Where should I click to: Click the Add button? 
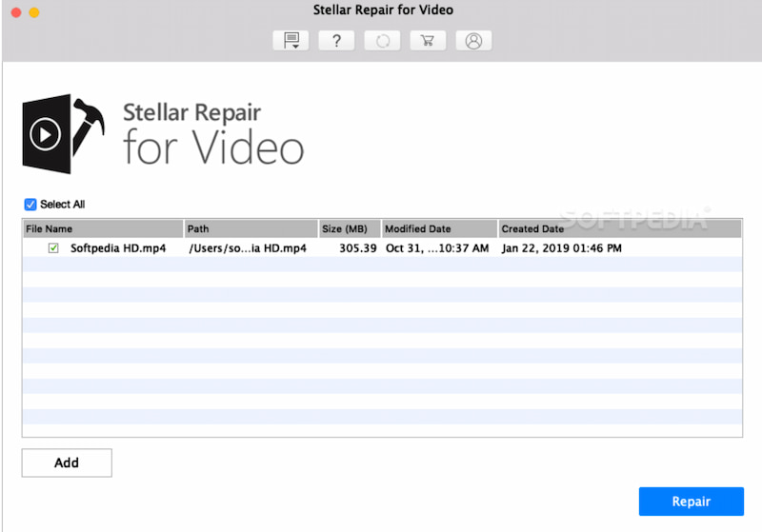(67, 463)
